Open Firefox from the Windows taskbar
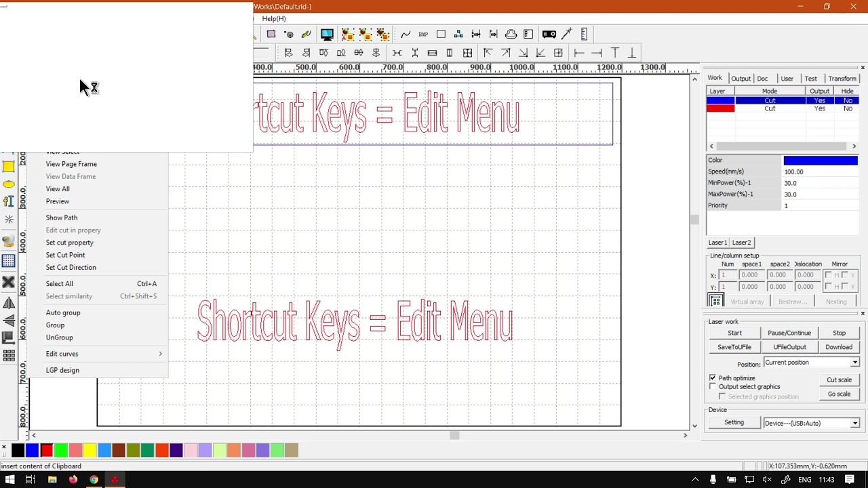Image resolution: width=868 pixels, height=488 pixels. point(73,479)
